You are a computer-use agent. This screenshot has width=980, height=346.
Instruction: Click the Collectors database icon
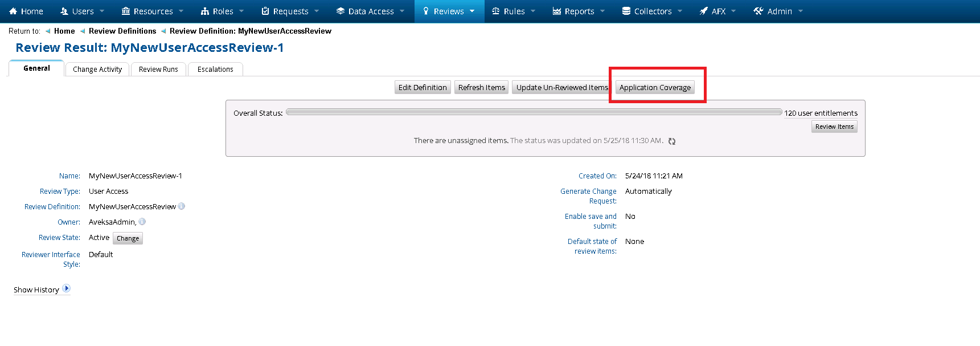click(626, 11)
